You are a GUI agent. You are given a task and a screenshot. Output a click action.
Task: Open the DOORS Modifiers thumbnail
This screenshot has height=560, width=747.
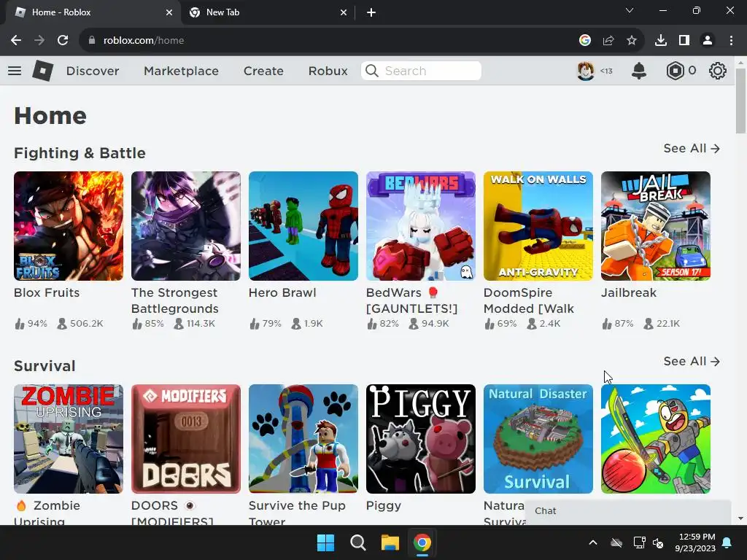tap(186, 438)
